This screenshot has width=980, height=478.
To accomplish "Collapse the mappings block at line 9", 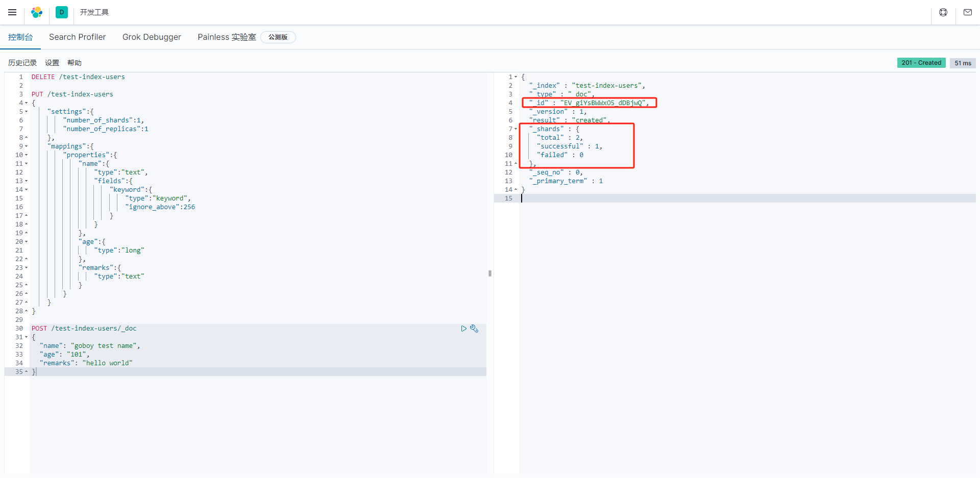I will coord(27,146).
